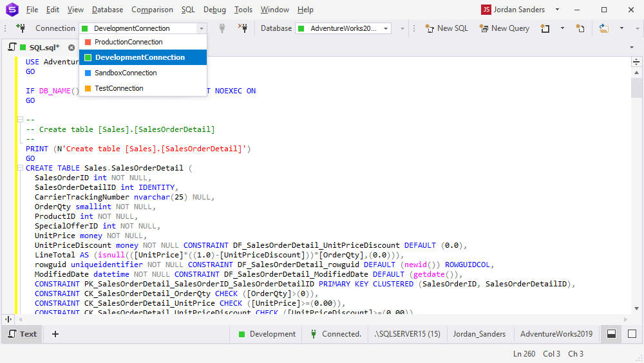Open the View menu
The height and width of the screenshot is (363, 644).
75,10
